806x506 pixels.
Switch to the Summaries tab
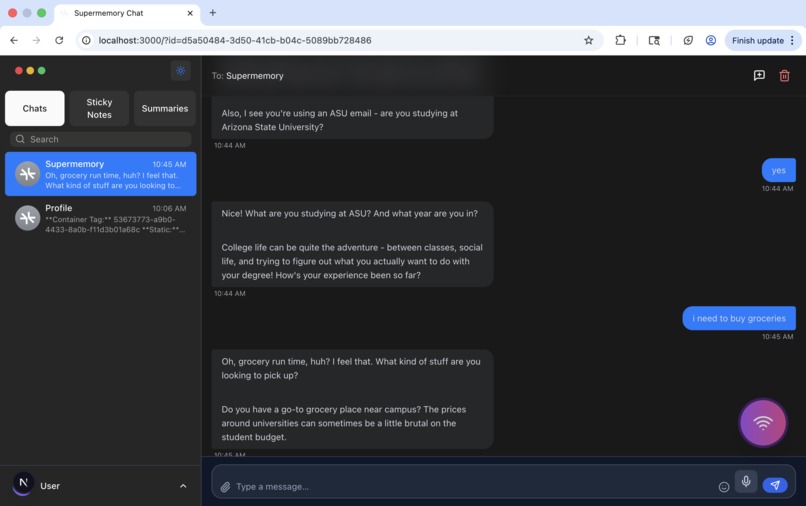pyautogui.click(x=165, y=109)
